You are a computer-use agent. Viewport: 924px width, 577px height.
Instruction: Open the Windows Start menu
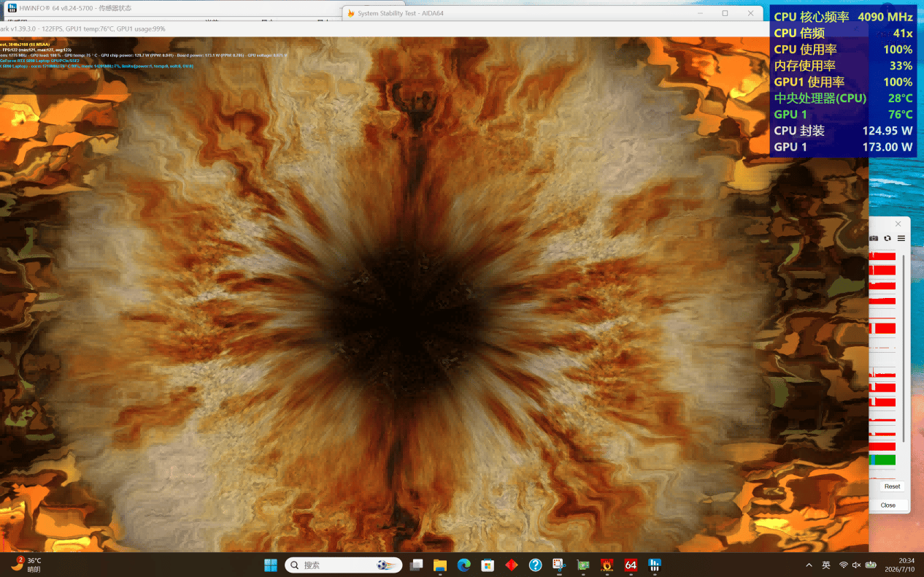point(270,565)
